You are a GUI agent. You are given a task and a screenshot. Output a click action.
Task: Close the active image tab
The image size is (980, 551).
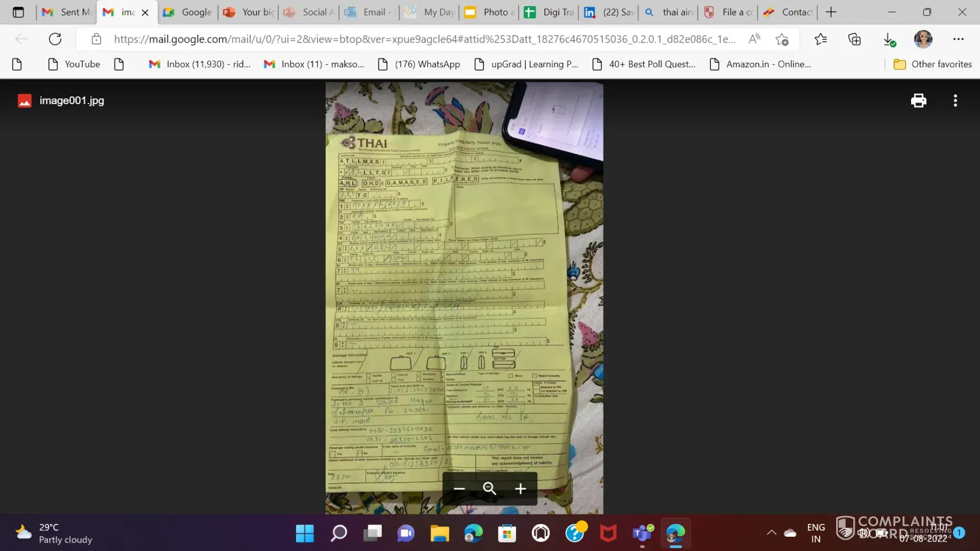tap(145, 12)
